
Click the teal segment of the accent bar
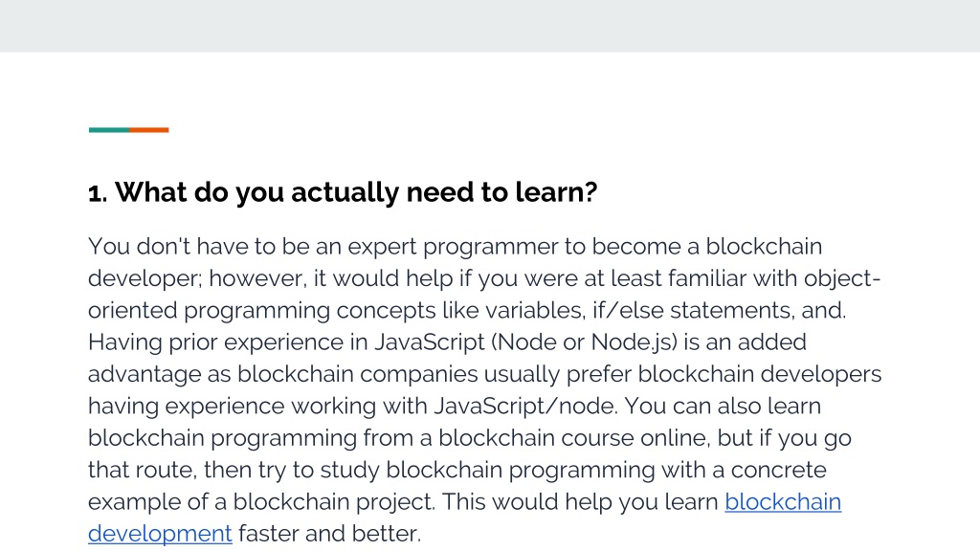[109, 130]
